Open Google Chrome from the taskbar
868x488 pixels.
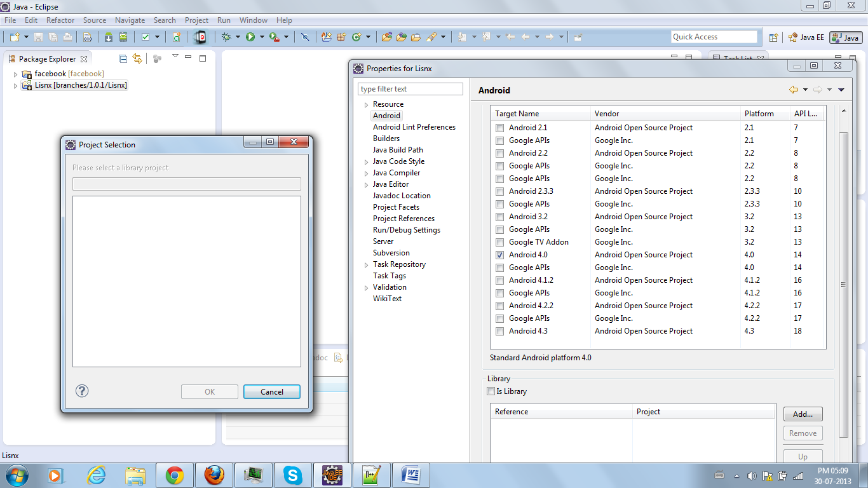(x=175, y=475)
